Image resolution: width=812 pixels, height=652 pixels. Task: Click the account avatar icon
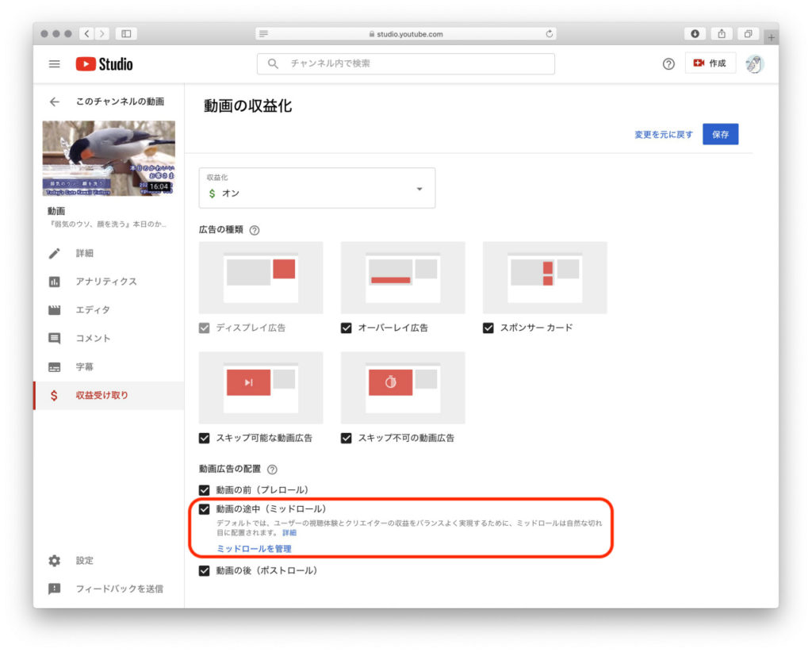(x=755, y=64)
